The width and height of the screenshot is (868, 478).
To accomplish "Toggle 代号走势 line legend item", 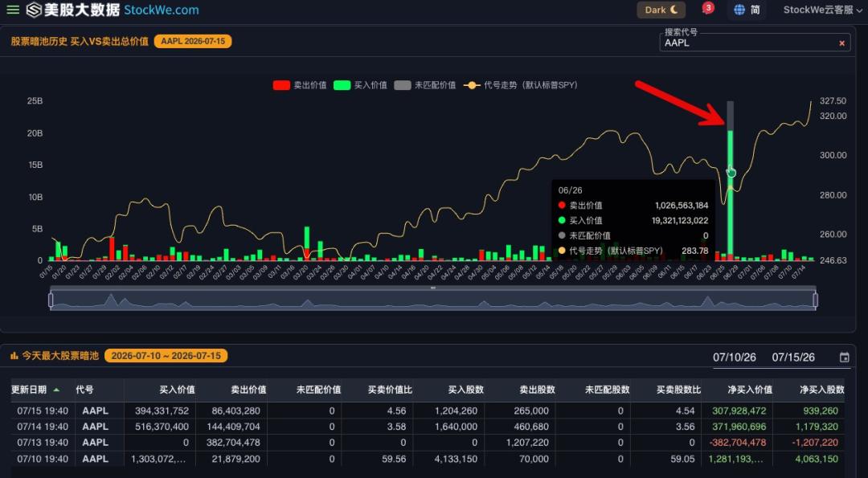I will click(520, 85).
